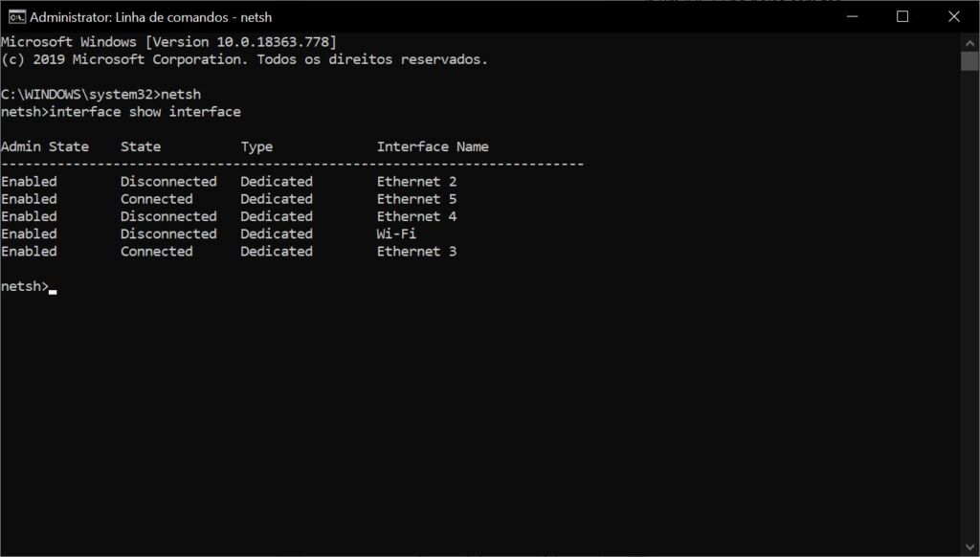The height and width of the screenshot is (557, 980).
Task: Click the title bar text 'Linha de comandos - netsh'
Action: tap(193, 17)
